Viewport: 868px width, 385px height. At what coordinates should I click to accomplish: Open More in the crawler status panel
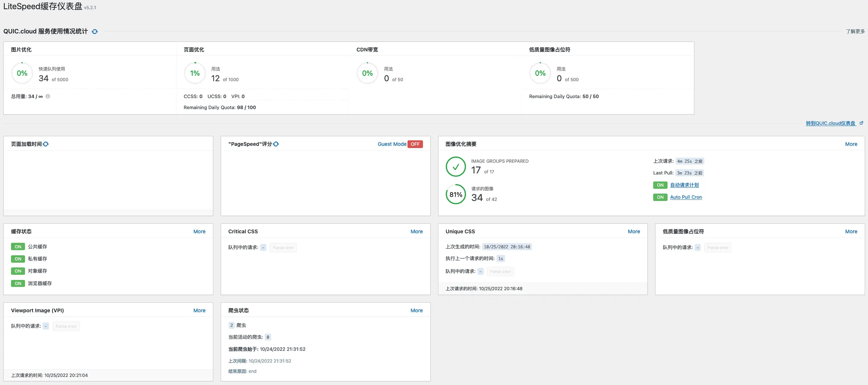[416, 310]
